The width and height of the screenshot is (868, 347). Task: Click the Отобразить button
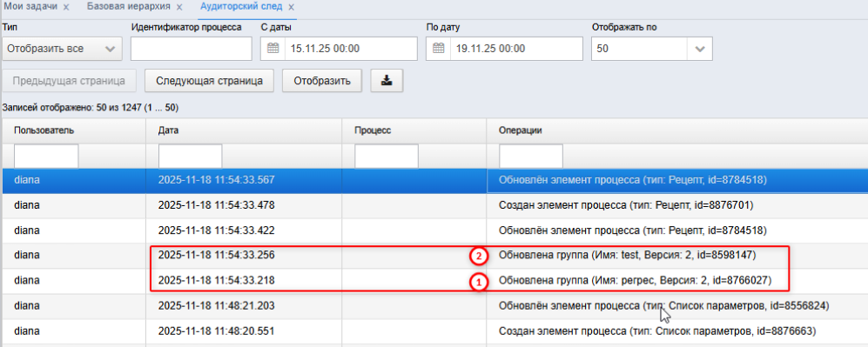pos(322,81)
